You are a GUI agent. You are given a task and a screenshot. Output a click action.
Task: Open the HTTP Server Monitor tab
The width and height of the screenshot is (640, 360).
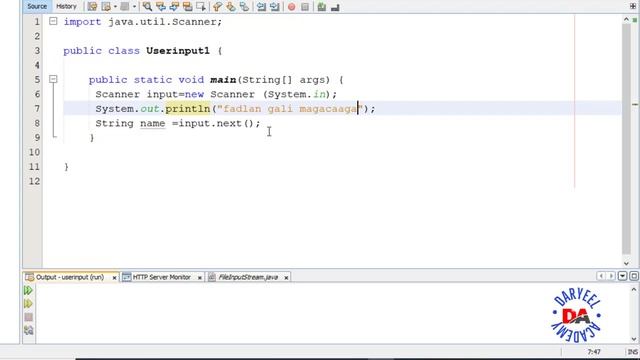162,277
